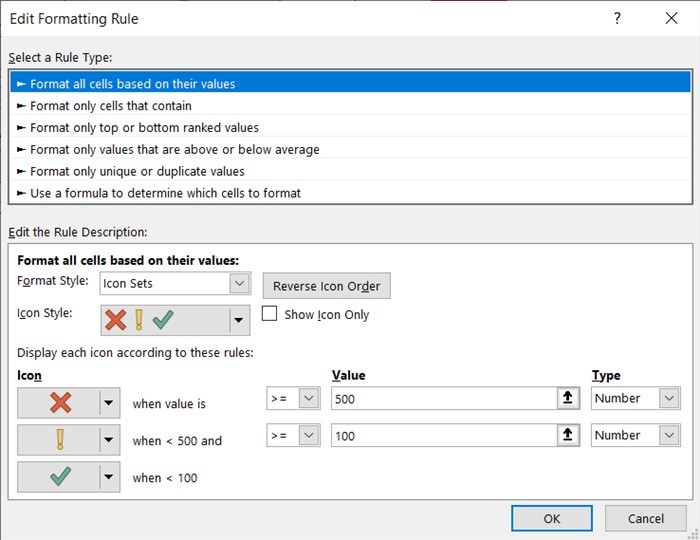Select 'Use a formula to determine' rule type
The height and width of the screenshot is (540, 700).
click(x=165, y=193)
